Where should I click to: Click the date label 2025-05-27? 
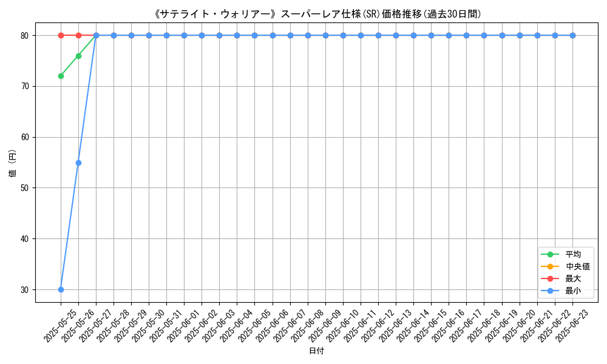(95, 326)
